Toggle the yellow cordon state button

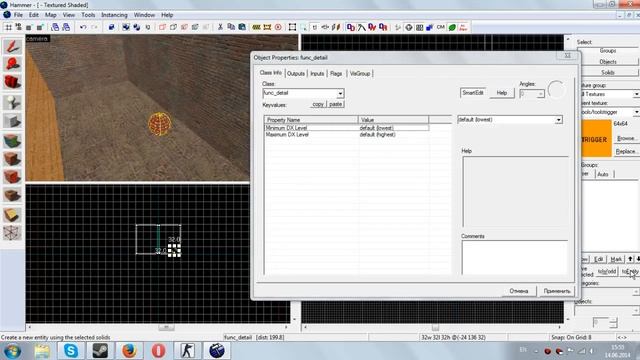[256, 27]
